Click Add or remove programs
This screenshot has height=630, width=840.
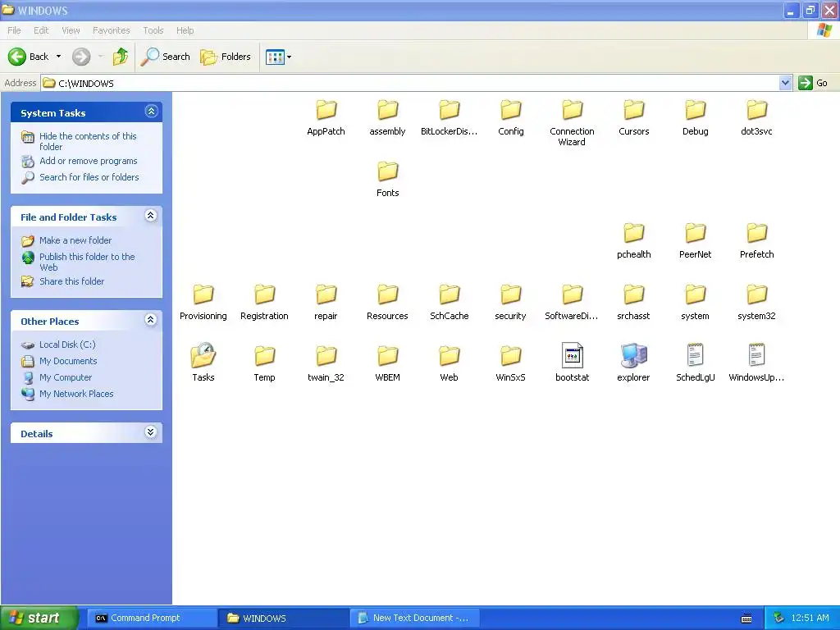pyautogui.click(x=89, y=161)
